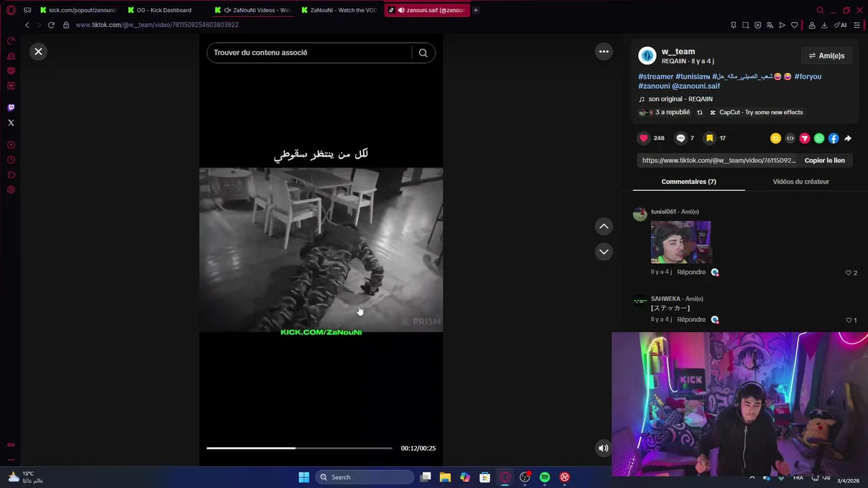Open downloads icon in browser toolbar
This screenshot has height=488, width=868.
click(824, 25)
